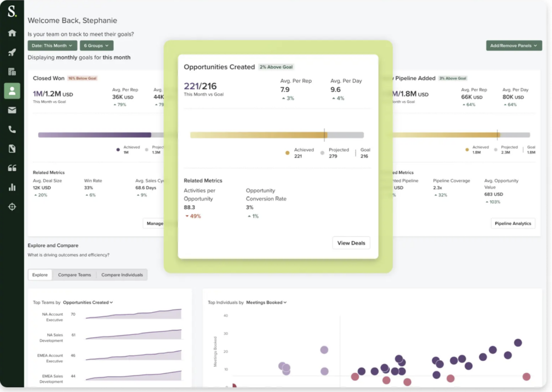Click the Salesloft S logo
The image size is (552, 392).
pyautogui.click(x=12, y=11)
